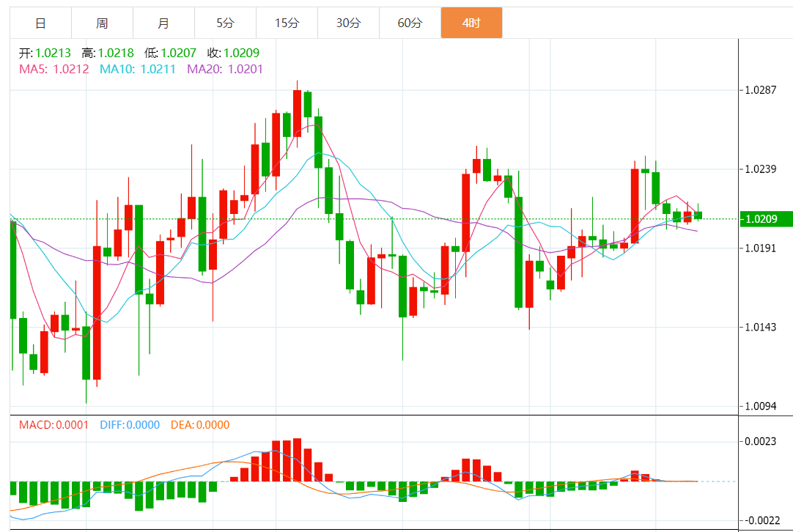
Task: Click the closing price value 1.0209
Action: click(x=241, y=53)
